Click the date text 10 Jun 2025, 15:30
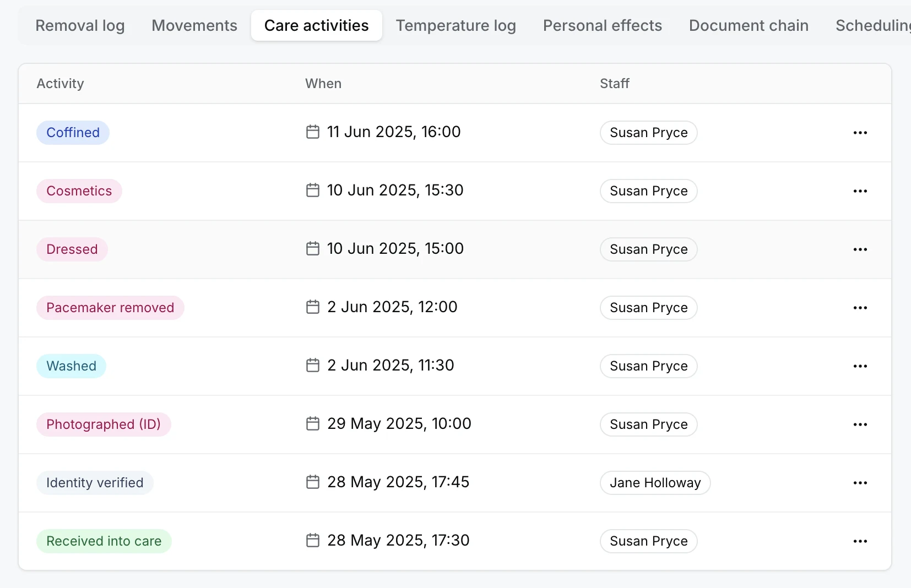This screenshot has height=588, width=911. (x=395, y=190)
